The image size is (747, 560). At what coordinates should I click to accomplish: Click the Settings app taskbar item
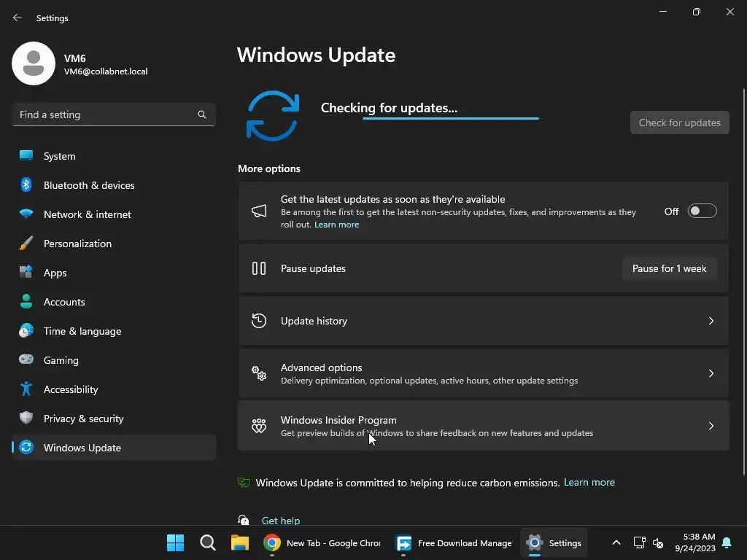554,542
